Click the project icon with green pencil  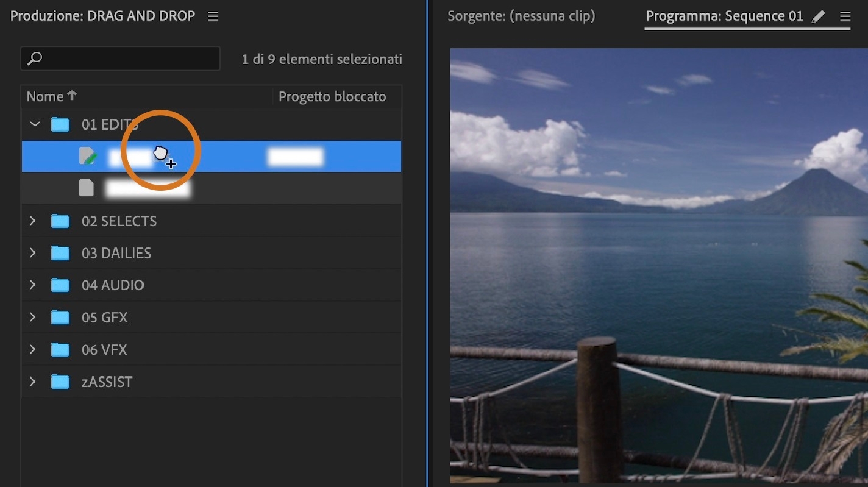point(88,156)
